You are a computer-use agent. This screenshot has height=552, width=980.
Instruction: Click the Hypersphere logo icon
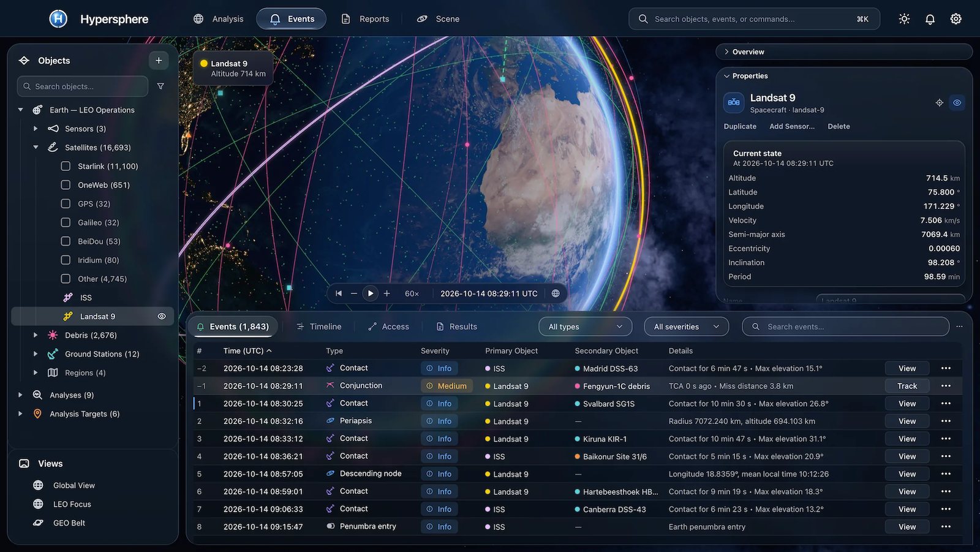(58, 19)
